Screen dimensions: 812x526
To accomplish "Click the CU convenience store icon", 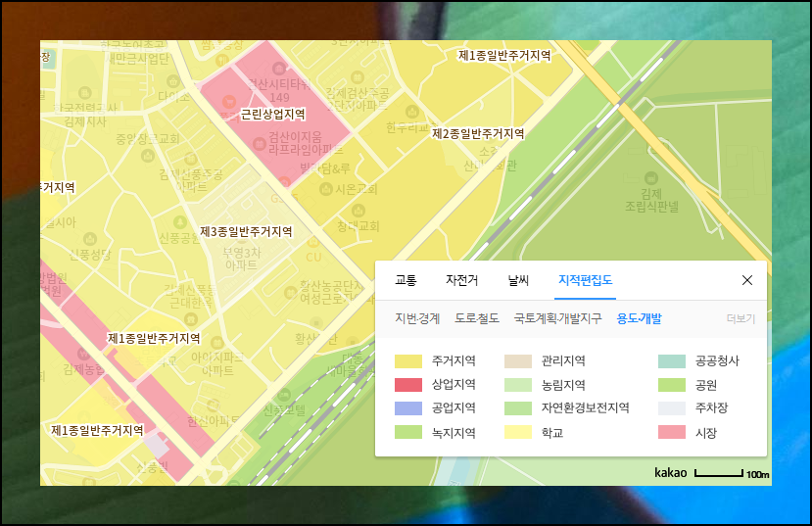I will pos(312,242).
